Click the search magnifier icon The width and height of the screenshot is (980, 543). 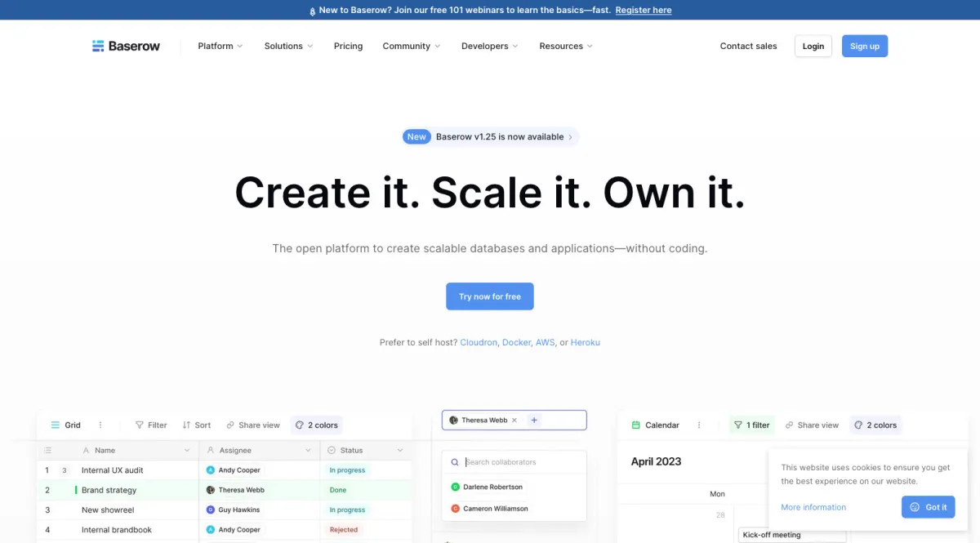(455, 462)
